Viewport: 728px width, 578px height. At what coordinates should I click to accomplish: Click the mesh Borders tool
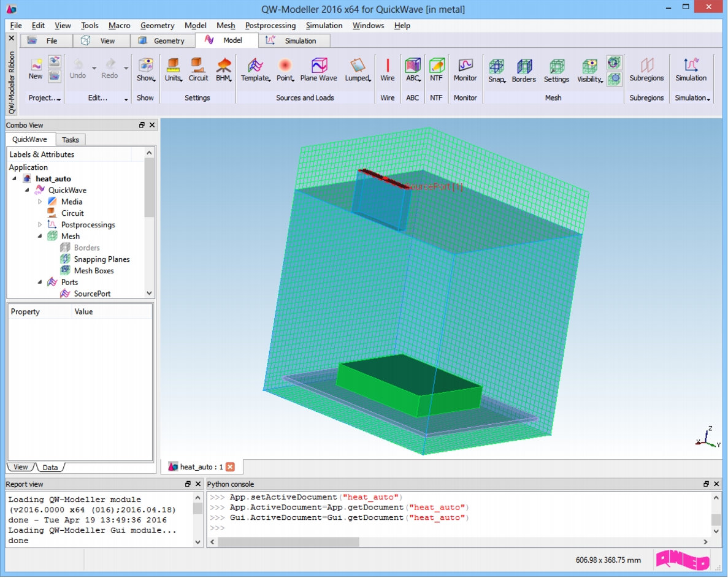pos(524,70)
